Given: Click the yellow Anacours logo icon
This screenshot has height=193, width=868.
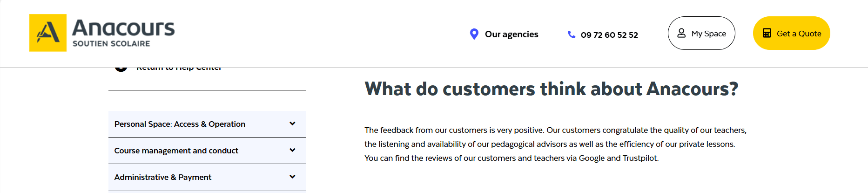Looking at the screenshot, I should [48, 33].
